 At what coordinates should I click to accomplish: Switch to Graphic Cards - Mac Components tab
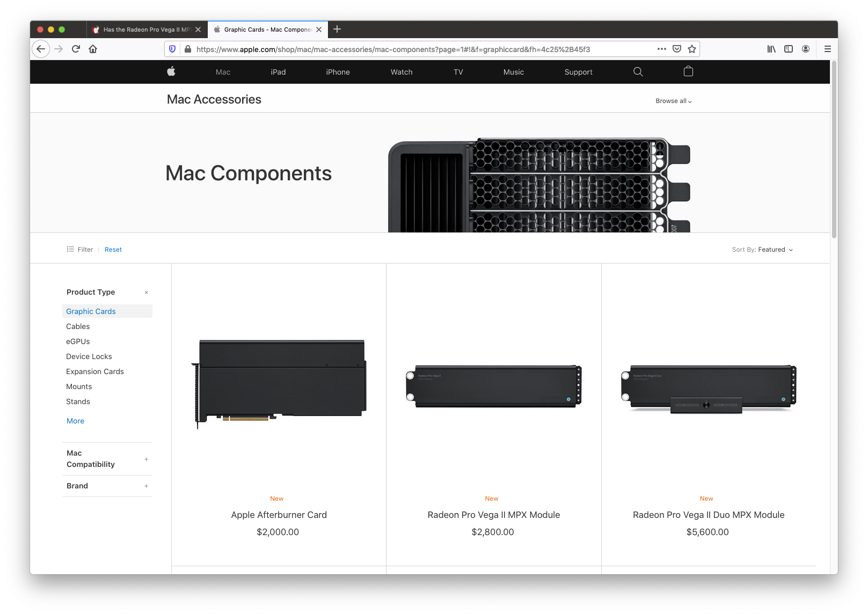click(268, 30)
